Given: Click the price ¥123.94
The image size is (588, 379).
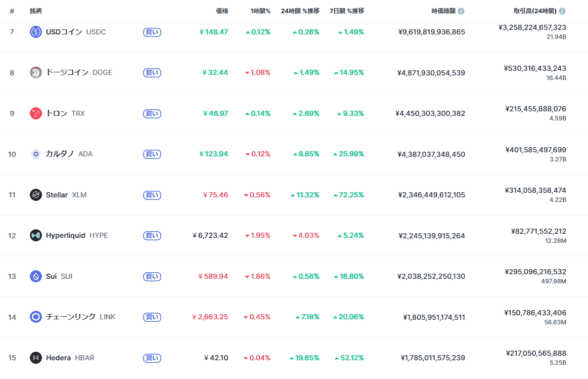Looking at the screenshot, I should [214, 154].
